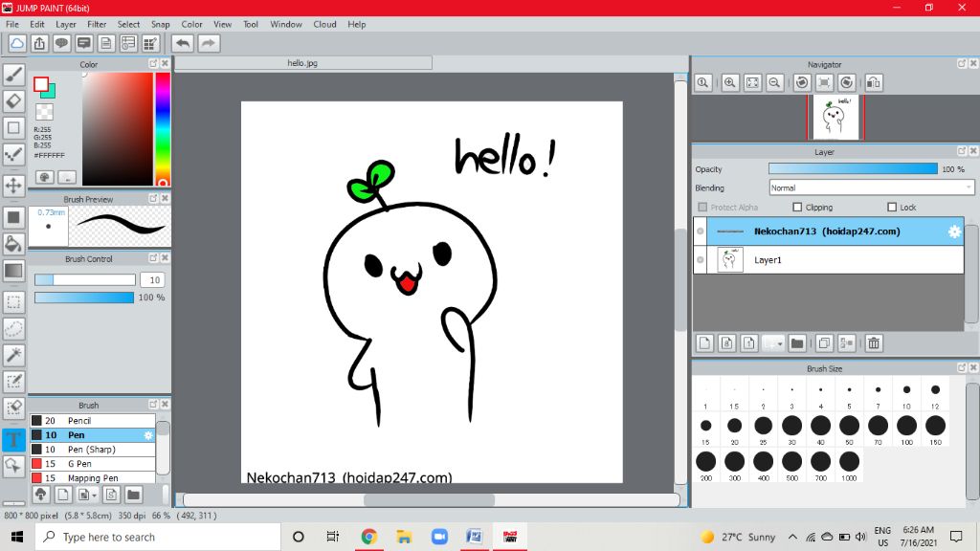Undock the Color panel
Screen dimensions: 980x551
coord(153,64)
